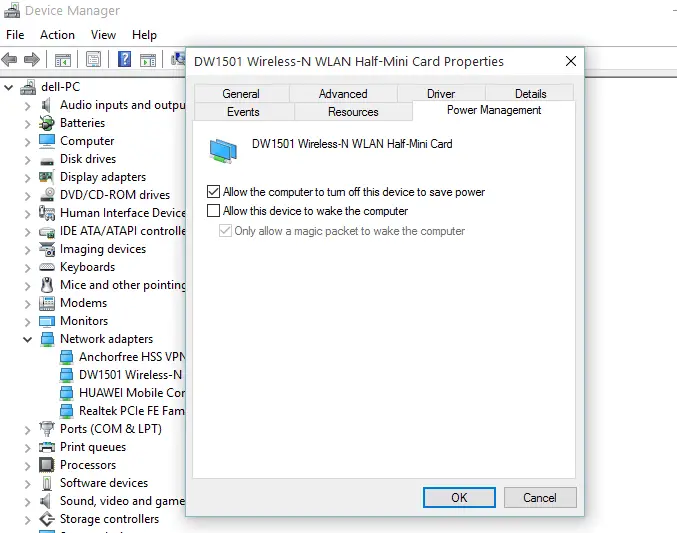Select the Realtek PCIe FE adapter icon
This screenshot has height=533, width=677.
[x=65, y=411]
